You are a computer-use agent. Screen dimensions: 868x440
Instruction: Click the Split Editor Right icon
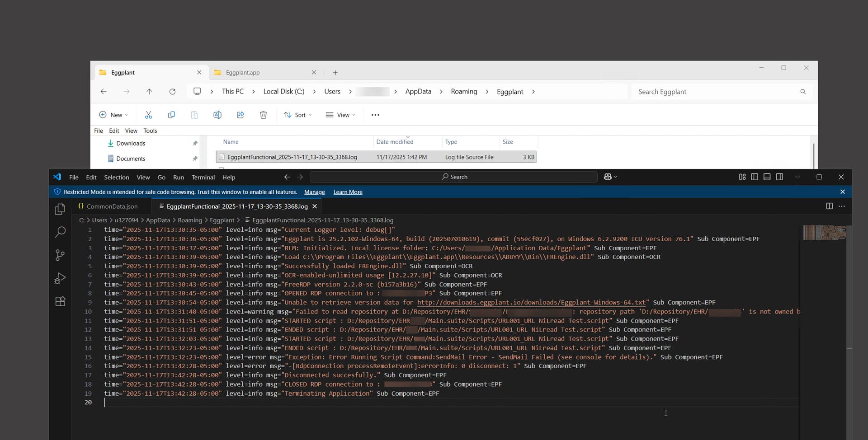coord(829,206)
